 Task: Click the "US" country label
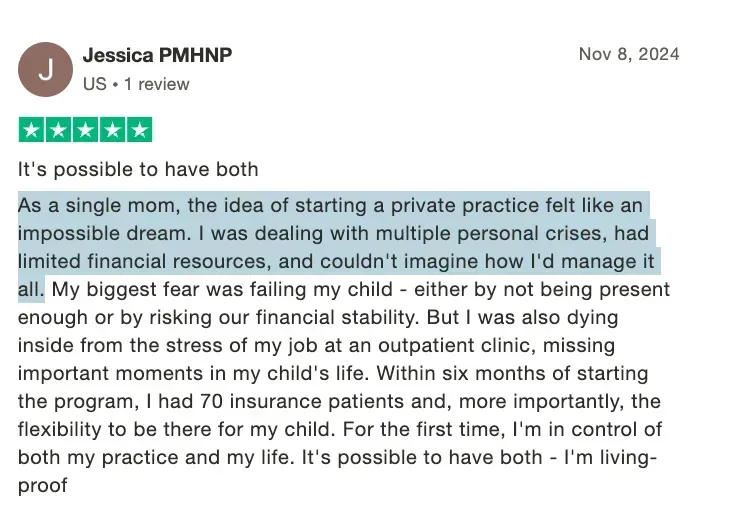click(x=94, y=84)
